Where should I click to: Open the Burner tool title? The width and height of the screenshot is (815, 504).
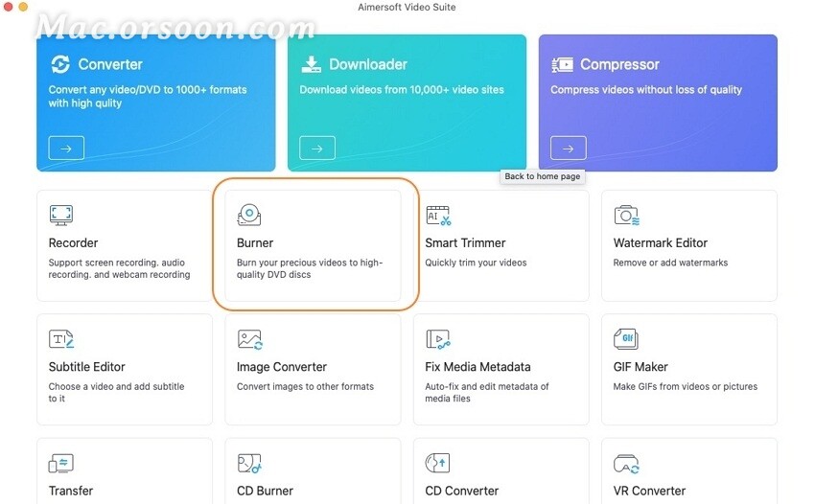[x=255, y=242]
